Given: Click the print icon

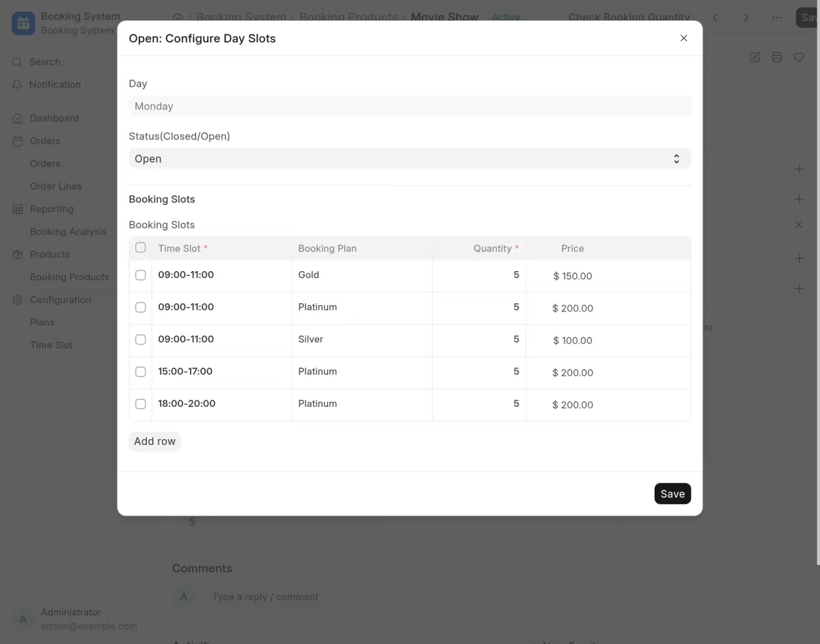Looking at the screenshot, I should [777, 57].
